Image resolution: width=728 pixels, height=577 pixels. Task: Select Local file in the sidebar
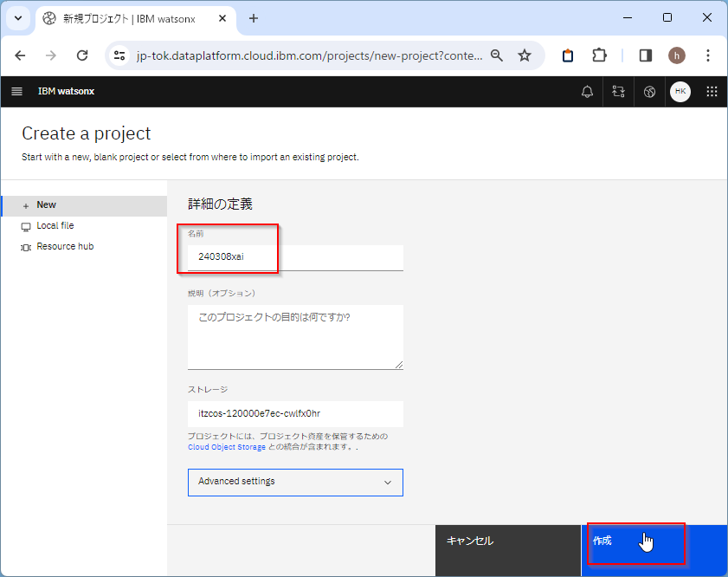54,225
